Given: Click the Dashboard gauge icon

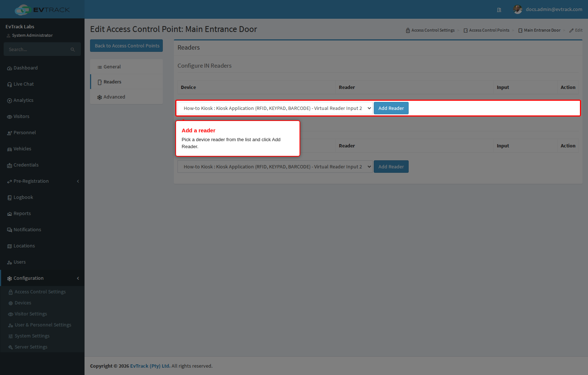Looking at the screenshot, I should click(10, 68).
